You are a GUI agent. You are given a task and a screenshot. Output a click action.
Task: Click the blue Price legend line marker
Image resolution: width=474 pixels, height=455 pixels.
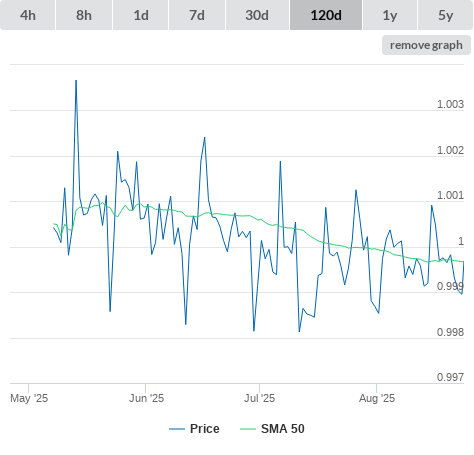click(x=177, y=429)
